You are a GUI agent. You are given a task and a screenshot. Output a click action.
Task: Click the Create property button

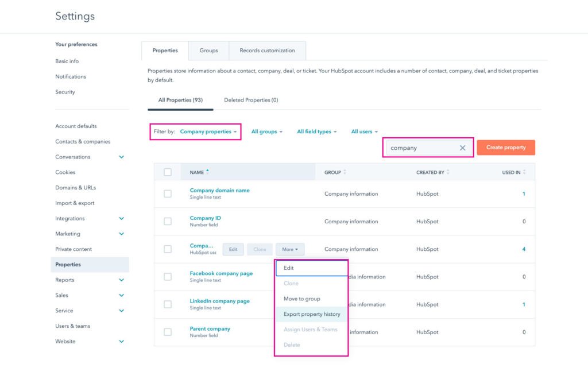pos(505,147)
